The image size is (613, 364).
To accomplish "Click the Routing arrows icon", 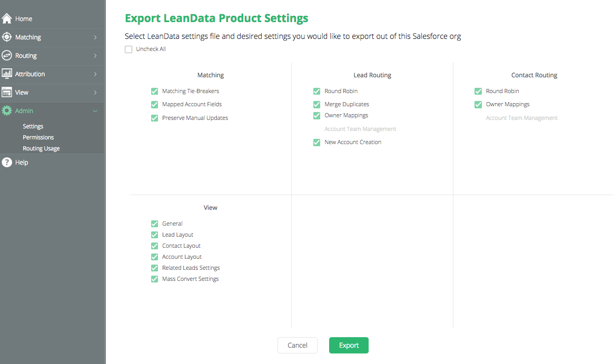I will point(7,55).
